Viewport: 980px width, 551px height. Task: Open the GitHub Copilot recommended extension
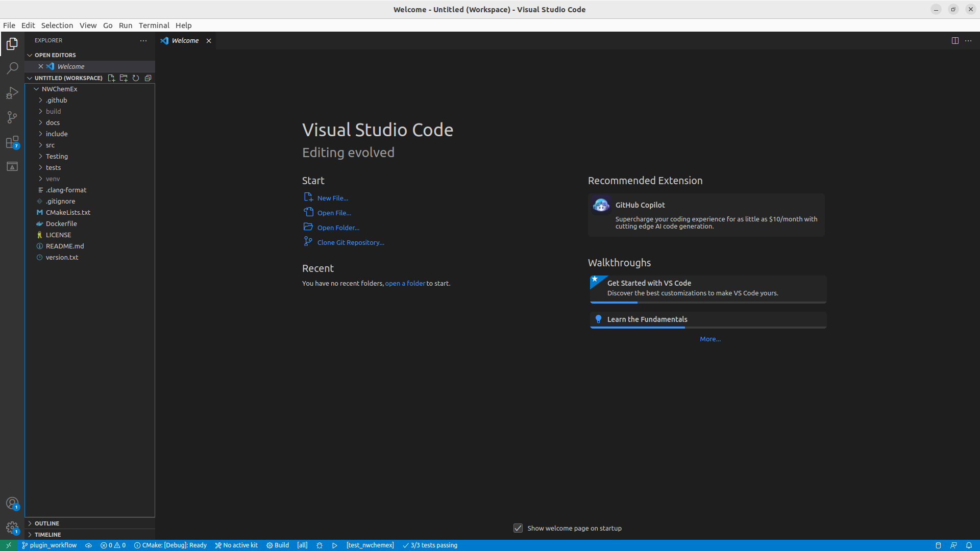tap(706, 215)
